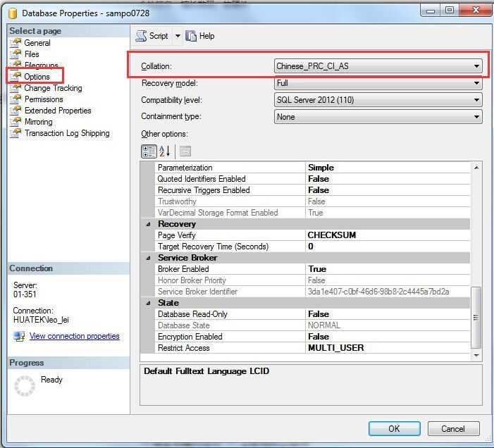The height and width of the screenshot is (448, 494).
Task: Click the options grid scrollbar thumb
Action: coord(476,318)
